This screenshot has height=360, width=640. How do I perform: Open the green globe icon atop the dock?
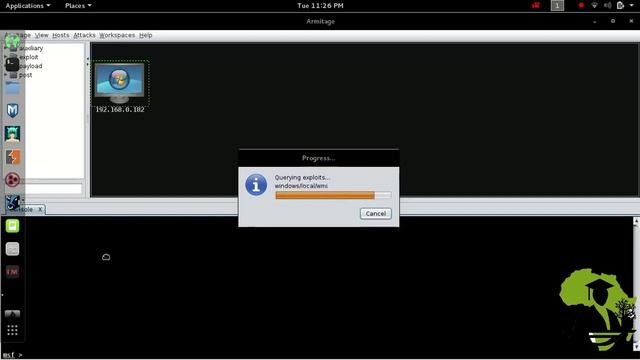[12, 41]
